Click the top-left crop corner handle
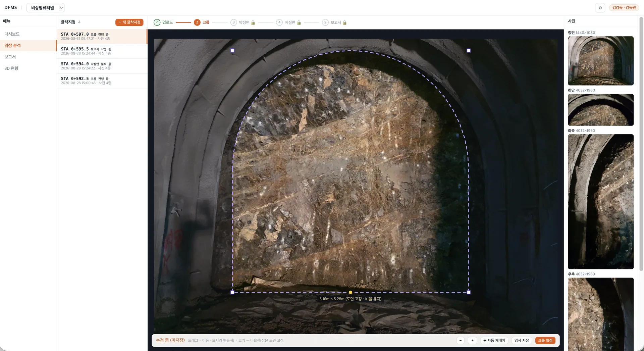This screenshot has height=351, width=644. click(x=232, y=51)
